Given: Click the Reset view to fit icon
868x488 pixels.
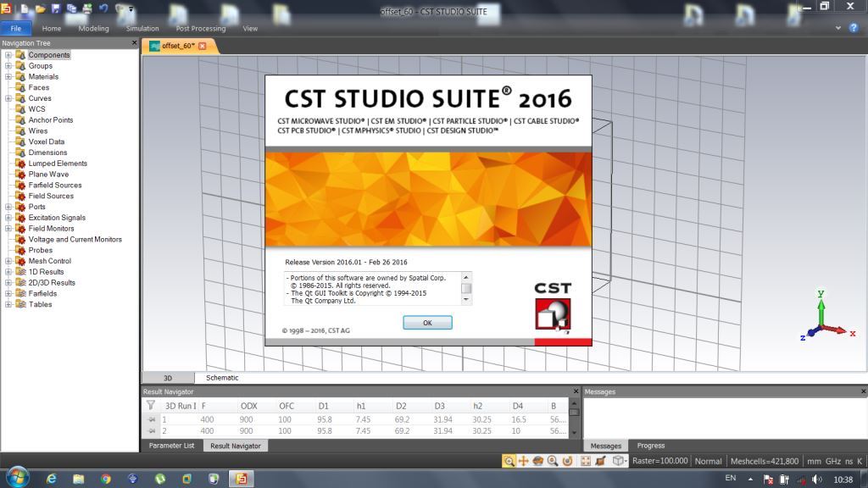Looking at the screenshot, I should pos(585,461).
